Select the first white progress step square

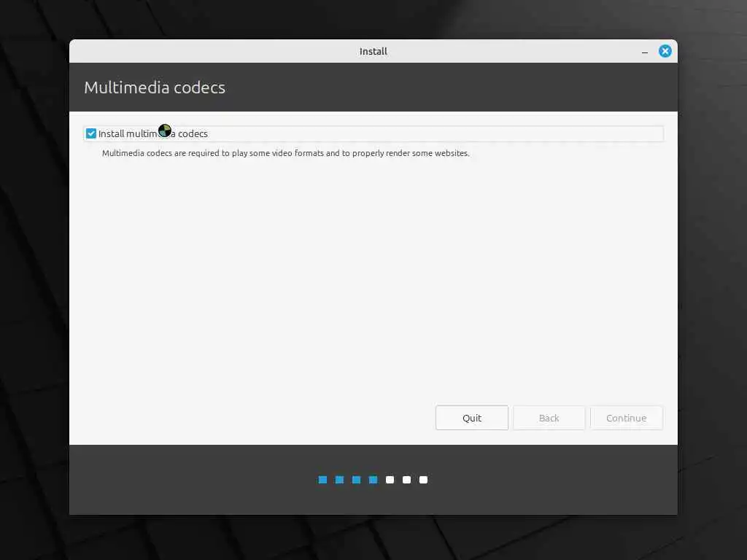click(390, 480)
